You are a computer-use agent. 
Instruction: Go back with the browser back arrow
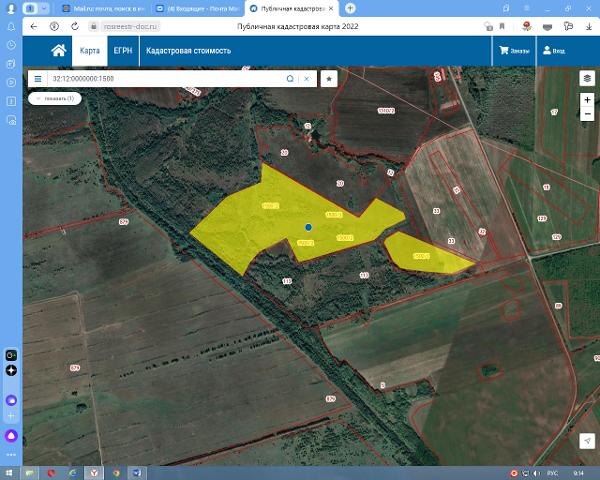coord(34,26)
